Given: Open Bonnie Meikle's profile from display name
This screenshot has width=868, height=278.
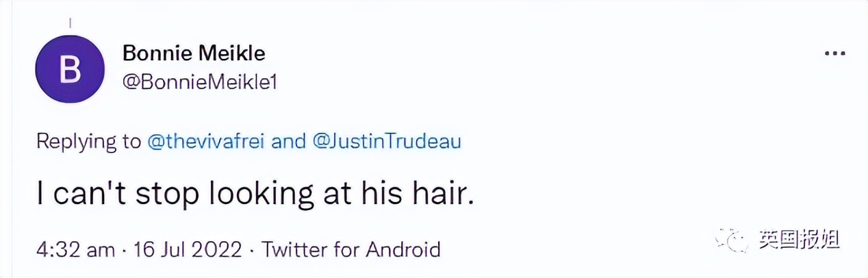Looking at the screenshot, I should (193, 53).
